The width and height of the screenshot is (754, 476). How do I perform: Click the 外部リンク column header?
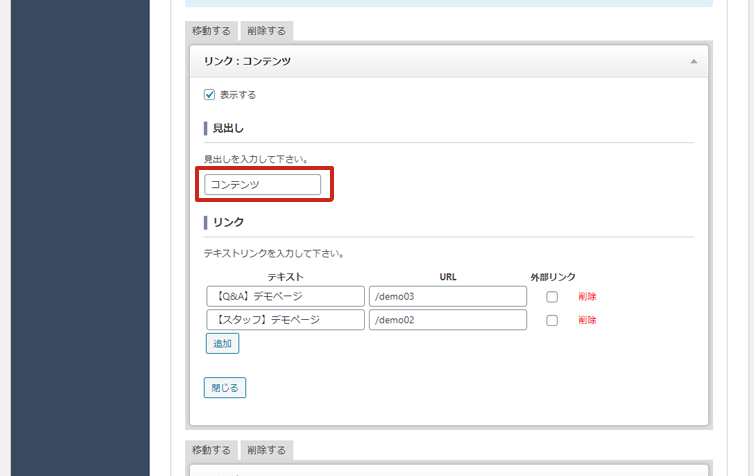553,277
